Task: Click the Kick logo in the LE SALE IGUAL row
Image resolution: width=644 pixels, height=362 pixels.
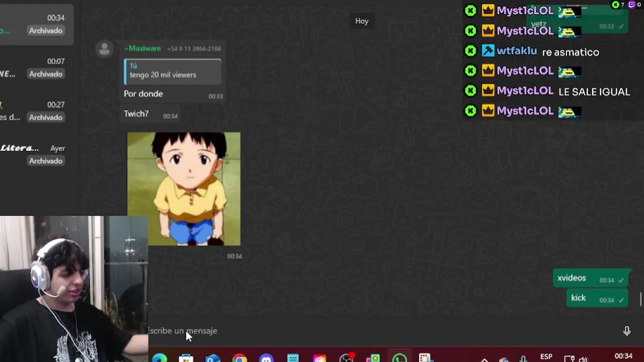Action: [x=470, y=90]
